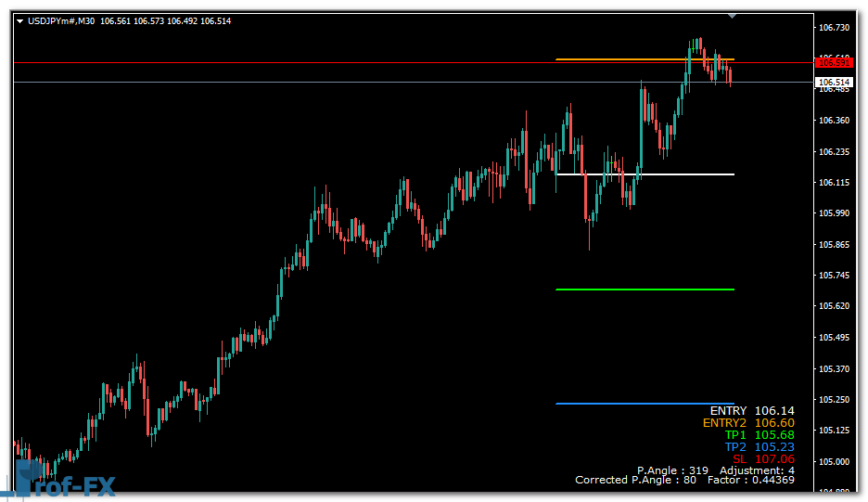Click the red 106.591 price label
The height and width of the screenshot is (502, 868).
pos(833,62)
